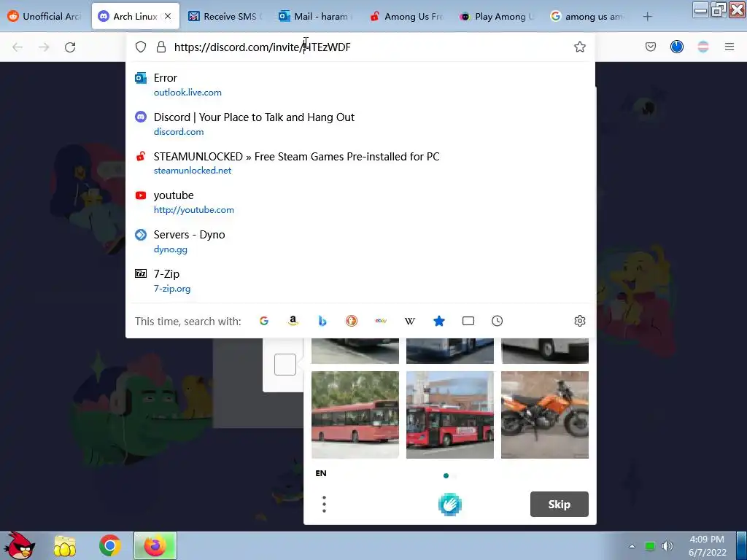Switch to the Unofficial Arch tab
The height and width of the screenshot is (560, 747).
coord(45,16)
